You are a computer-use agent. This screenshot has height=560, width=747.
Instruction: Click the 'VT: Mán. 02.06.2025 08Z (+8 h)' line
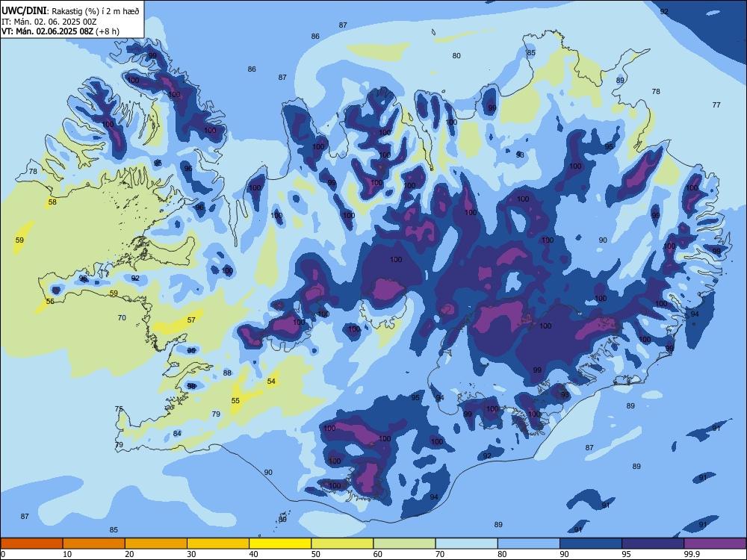click(61, 31)
